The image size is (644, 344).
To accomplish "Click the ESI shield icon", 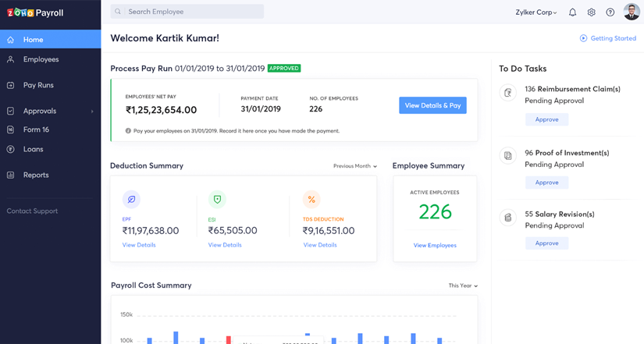I will (x=217, y=200).
